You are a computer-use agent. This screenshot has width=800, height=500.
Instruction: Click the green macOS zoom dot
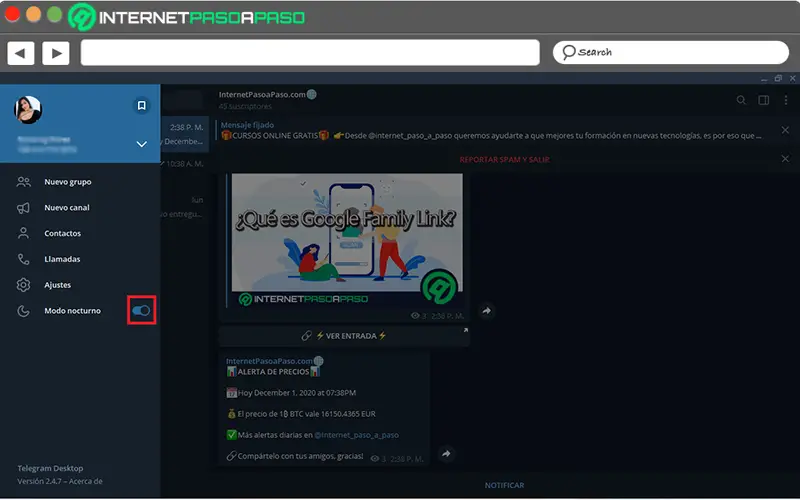coord(55,14)
